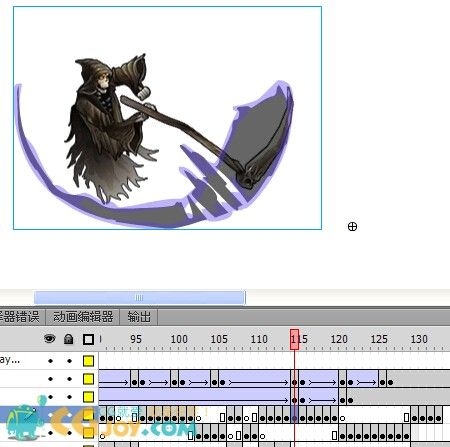
Task: Jump to frame 95 on the ruler
Action: pos(136,339)
